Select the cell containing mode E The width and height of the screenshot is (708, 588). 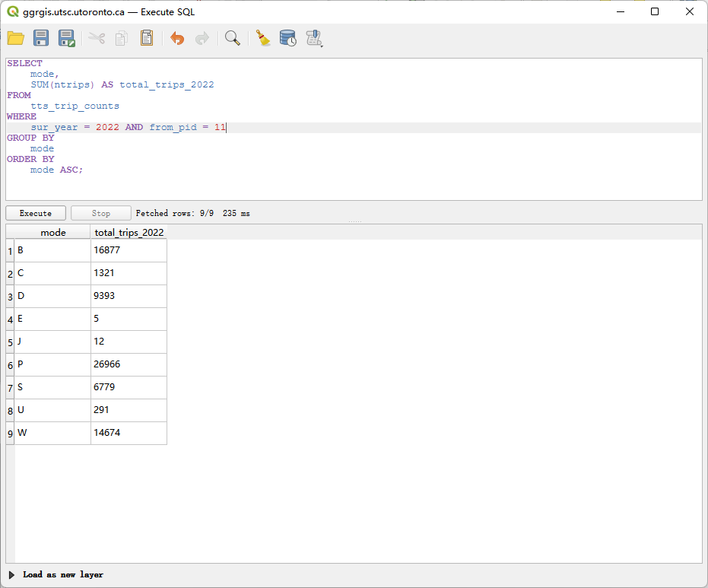(x=52, y=319)
